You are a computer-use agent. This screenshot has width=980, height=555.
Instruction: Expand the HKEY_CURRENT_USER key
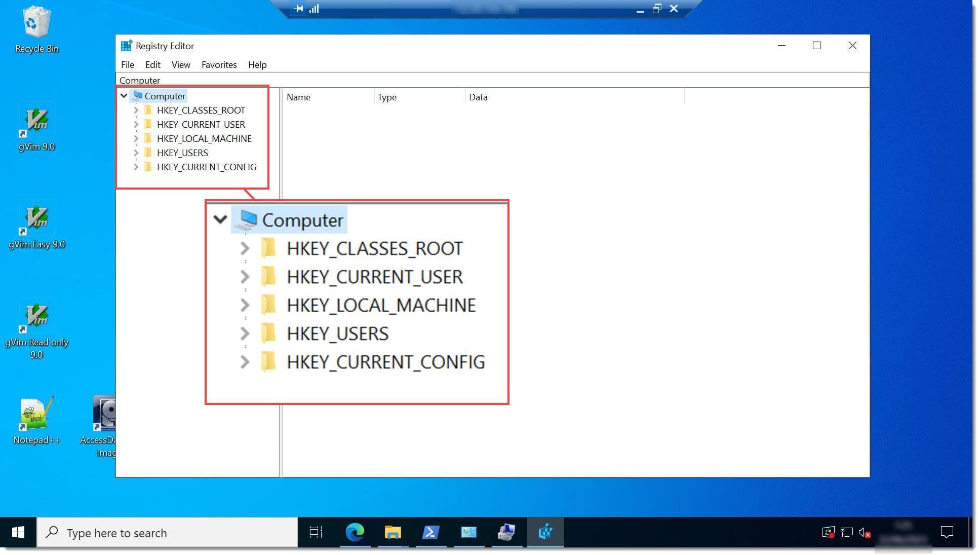(136, 124)
